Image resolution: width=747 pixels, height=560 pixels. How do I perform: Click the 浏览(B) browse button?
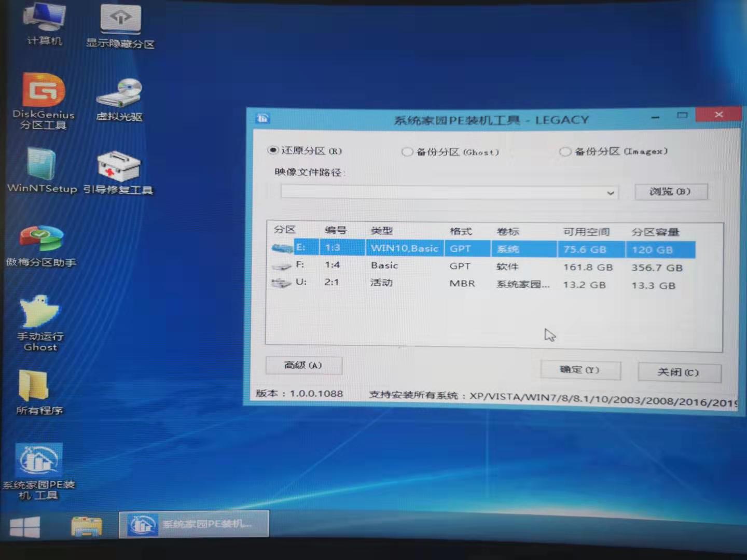pos(671,191)
